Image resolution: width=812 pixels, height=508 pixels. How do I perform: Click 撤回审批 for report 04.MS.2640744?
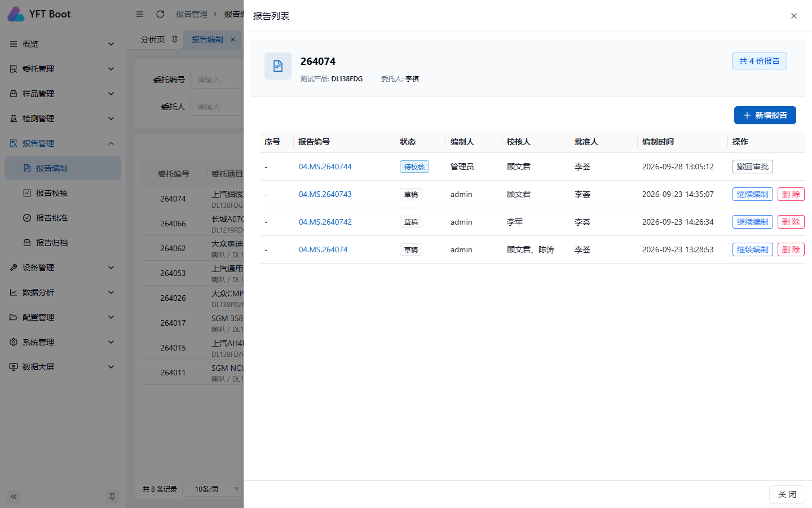(x=753, y=167)
